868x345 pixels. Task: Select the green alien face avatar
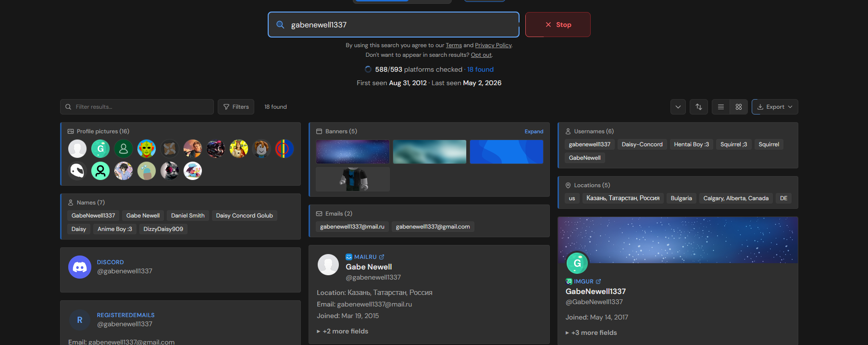pyautogui.click(x=147, y=149)
